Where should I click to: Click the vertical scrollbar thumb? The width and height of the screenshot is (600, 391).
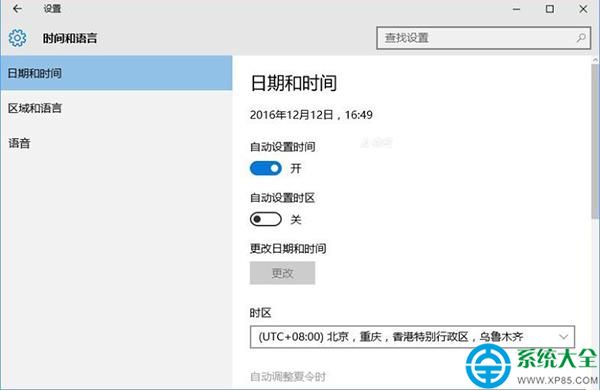click(x=595, y=142)
